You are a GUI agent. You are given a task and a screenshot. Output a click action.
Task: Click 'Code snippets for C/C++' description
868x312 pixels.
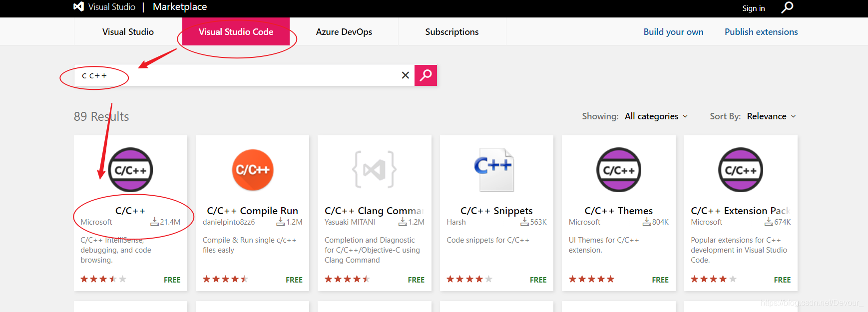click(x=488, y=240)
